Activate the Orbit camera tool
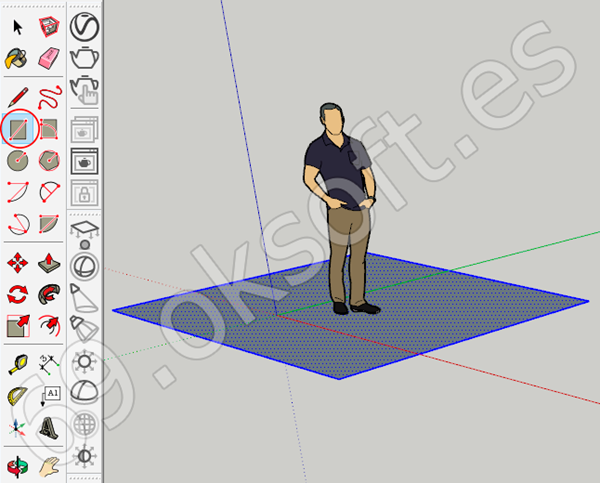The height and width of the screenshot is (483, 600). pos(18,467)
